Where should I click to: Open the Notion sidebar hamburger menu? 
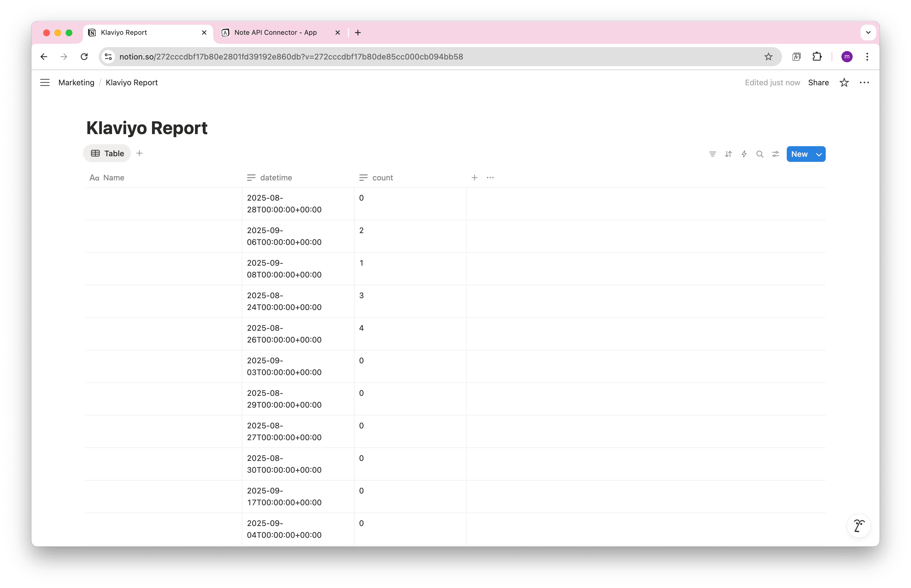click(45, 82)
